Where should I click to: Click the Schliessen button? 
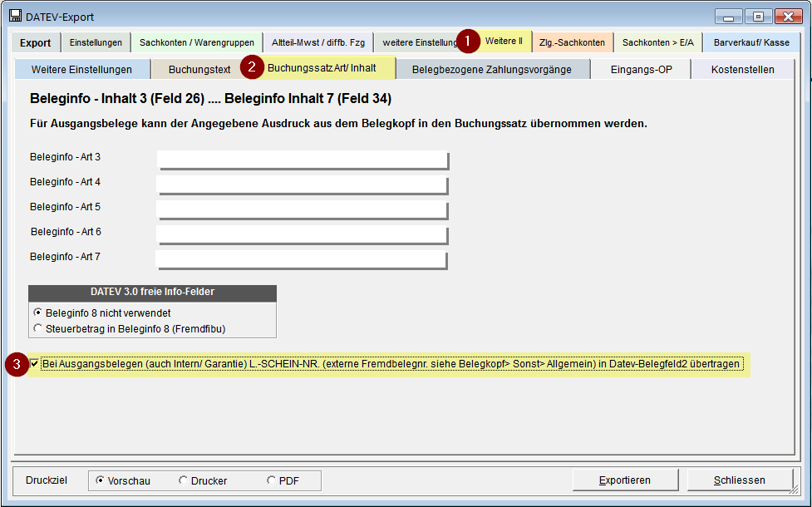coord(740,480)
